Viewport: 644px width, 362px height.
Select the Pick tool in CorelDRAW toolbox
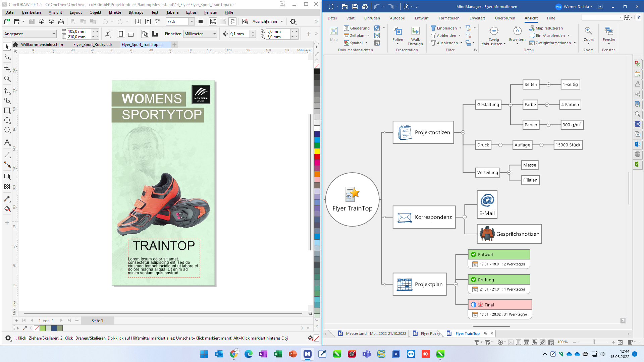[7, 47]
